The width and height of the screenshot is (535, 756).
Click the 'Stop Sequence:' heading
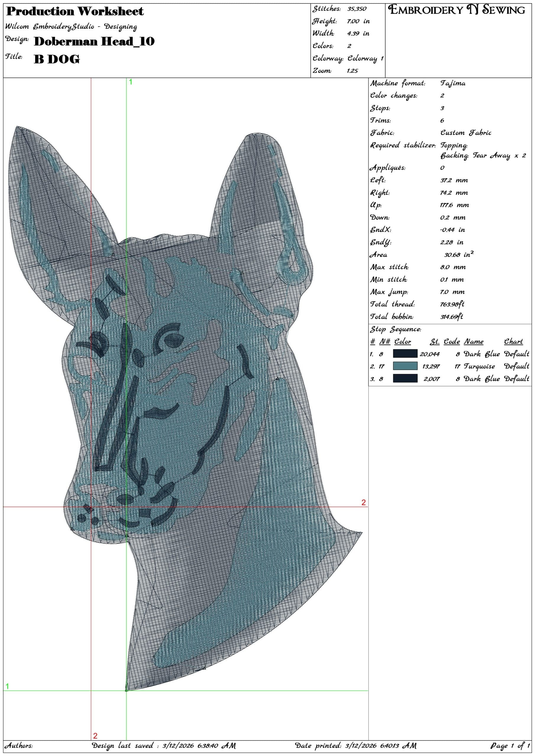[395, 330]
